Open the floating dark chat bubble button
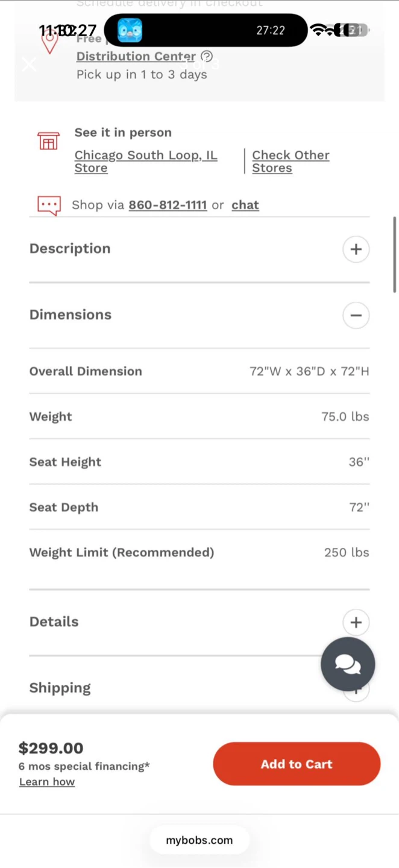Screen dimensions: 399x868 pyautogui.click(x=348, y=664)
